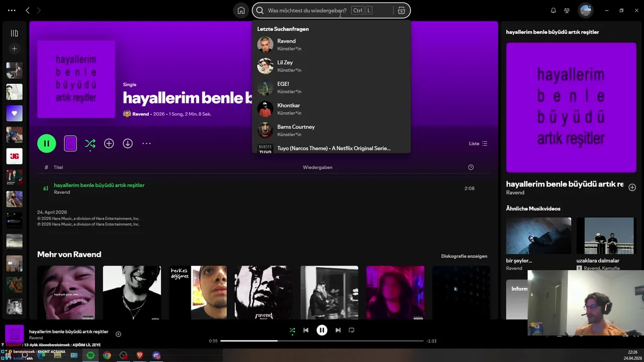Go to Spotify home

241,11
